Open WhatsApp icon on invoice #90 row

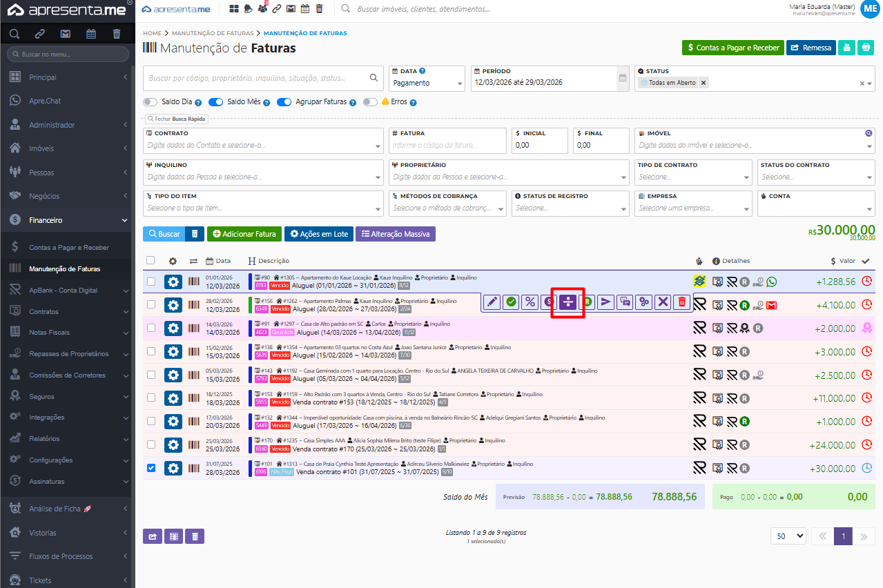coord(771,282)
